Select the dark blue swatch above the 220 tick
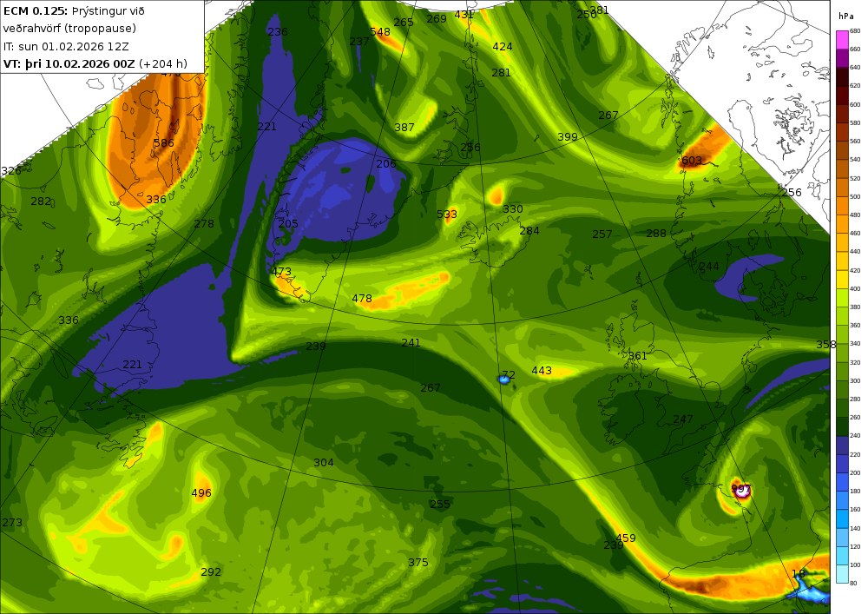Screen dimensions: 868x614 842,446
